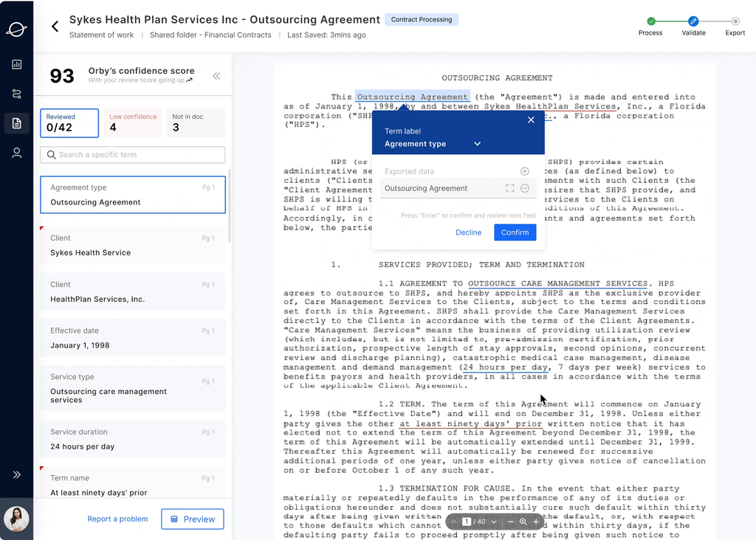Add exported data with plus circle icon
The image size is (756, 540).
(x=525, y=171)
